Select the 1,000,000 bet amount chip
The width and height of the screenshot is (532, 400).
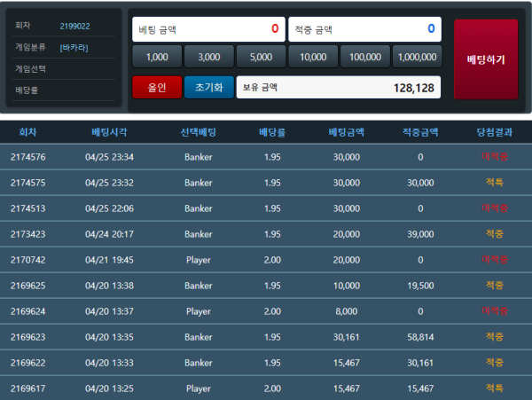(x=417, y=57)
